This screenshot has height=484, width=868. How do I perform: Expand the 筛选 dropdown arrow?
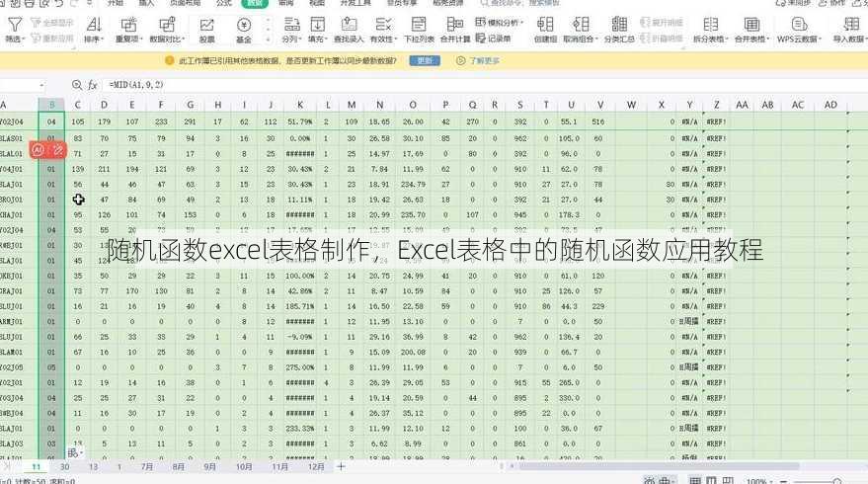[25, 40]
